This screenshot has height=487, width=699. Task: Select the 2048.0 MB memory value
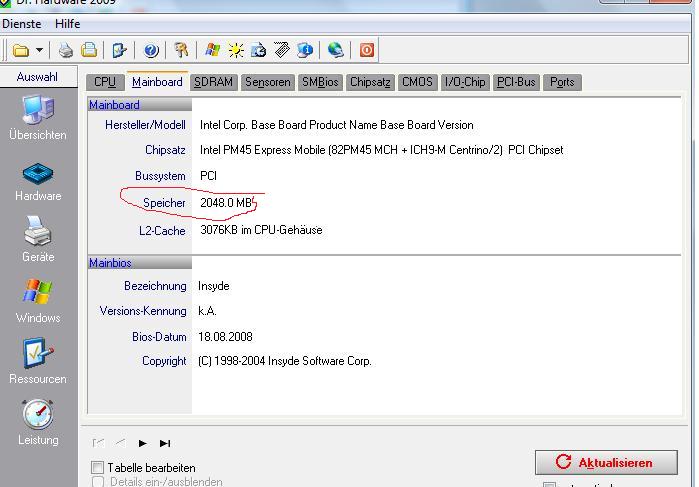pos(226,203)
